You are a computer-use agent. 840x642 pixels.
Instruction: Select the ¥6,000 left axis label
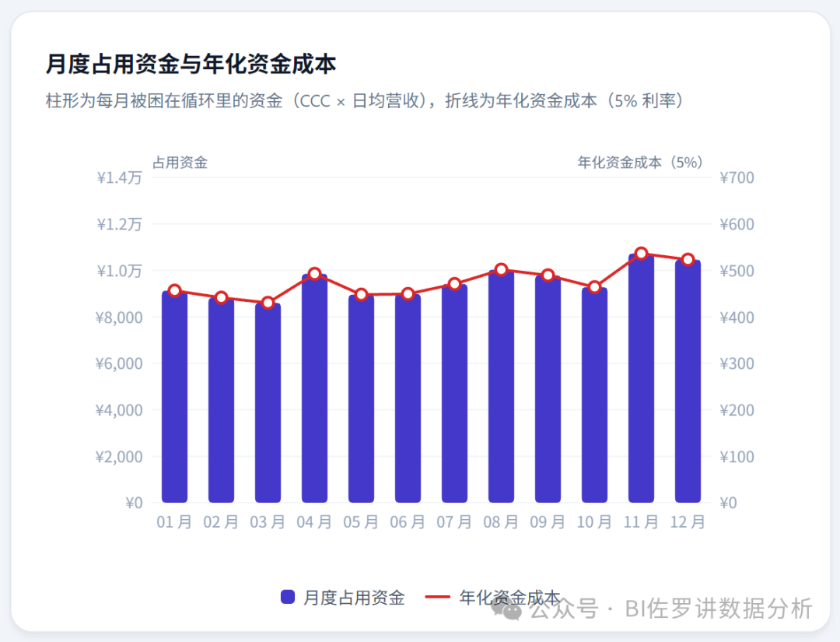click(119, 363)
